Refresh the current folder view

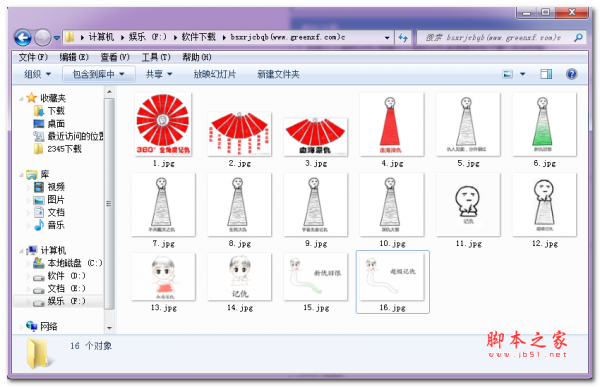[403, 38]
